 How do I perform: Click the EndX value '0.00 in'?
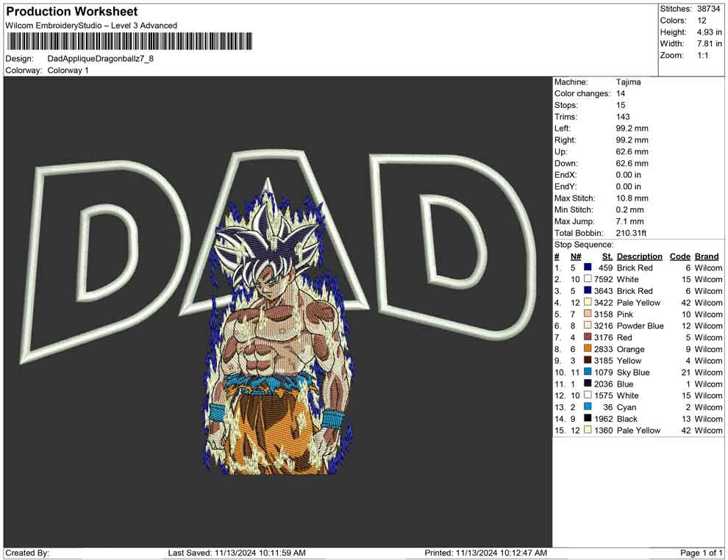point(628,174)
